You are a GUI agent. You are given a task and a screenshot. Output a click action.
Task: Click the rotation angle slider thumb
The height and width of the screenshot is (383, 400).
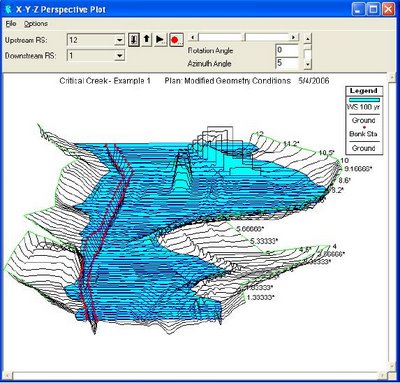[x=244, y=37]
